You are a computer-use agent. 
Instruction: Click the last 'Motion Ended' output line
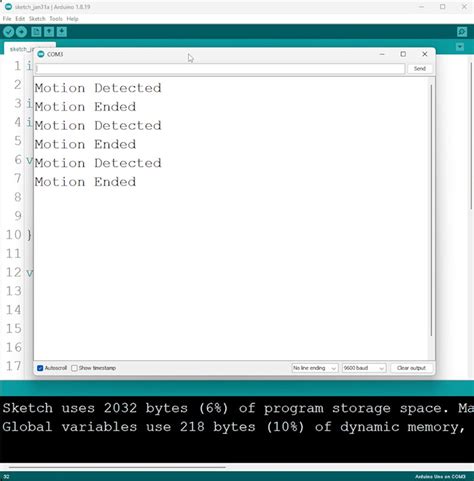(x=85, y=182)
